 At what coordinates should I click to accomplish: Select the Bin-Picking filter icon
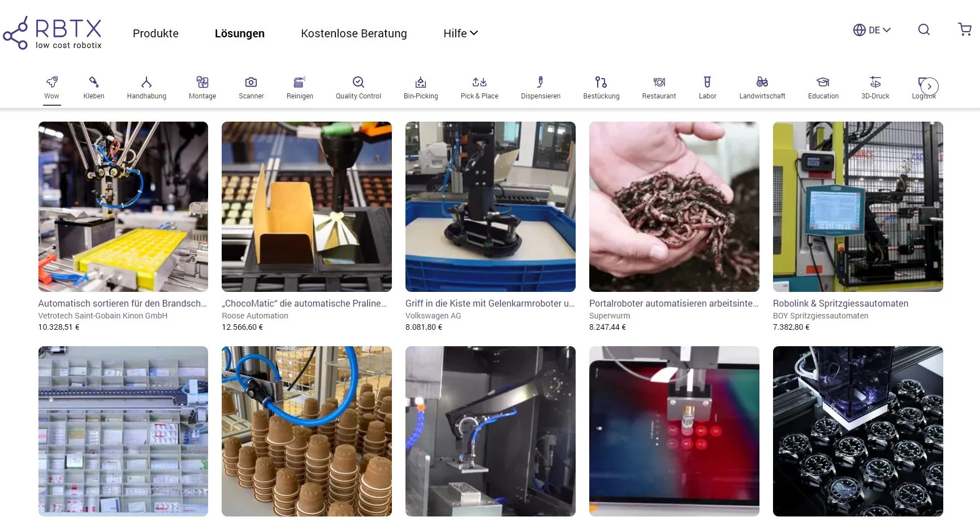click(x=420, y=86)
